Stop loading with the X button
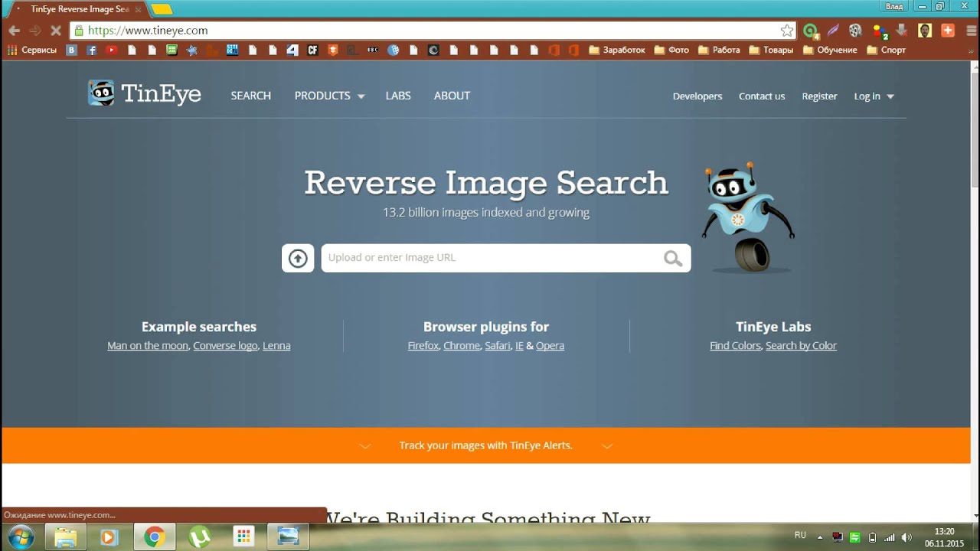 click(56, 31)
